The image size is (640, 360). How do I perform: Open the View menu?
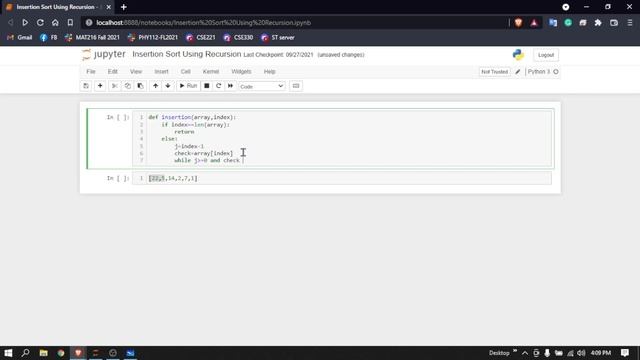tap(136, 71)
